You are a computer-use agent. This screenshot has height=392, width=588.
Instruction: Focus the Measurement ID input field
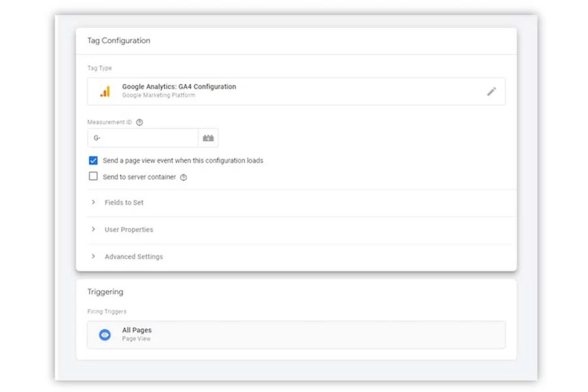point(143,138)
